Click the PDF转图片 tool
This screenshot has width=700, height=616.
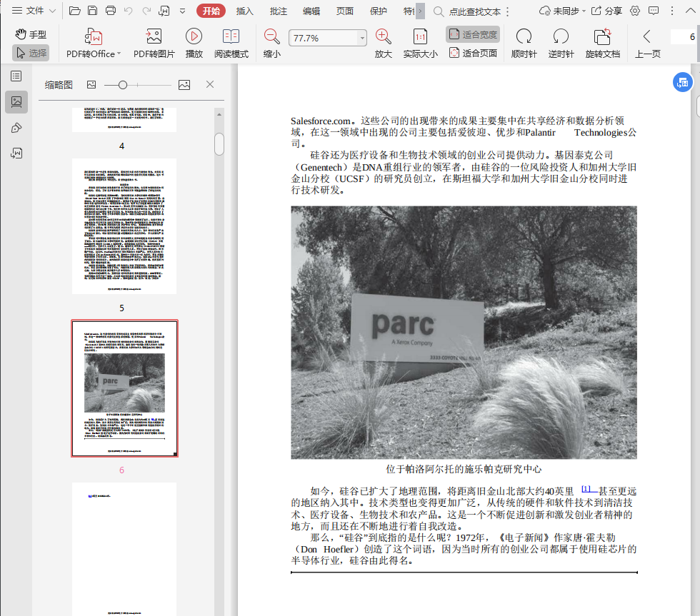point(154,36)
